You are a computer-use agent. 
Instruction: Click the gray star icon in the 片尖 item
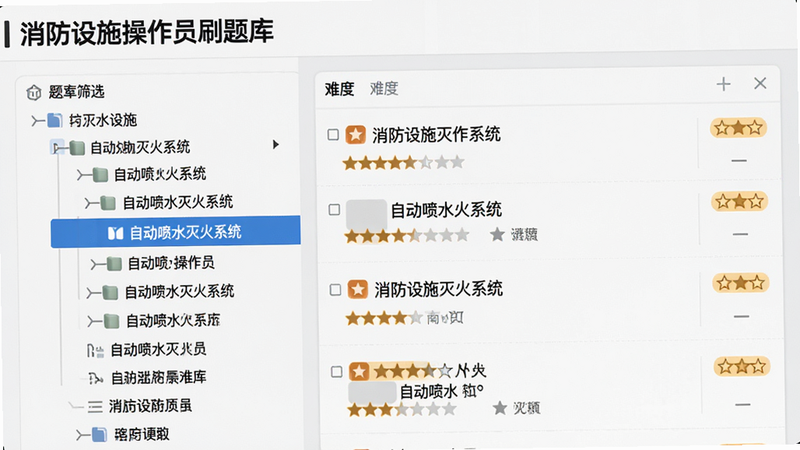tap(500, 408)
